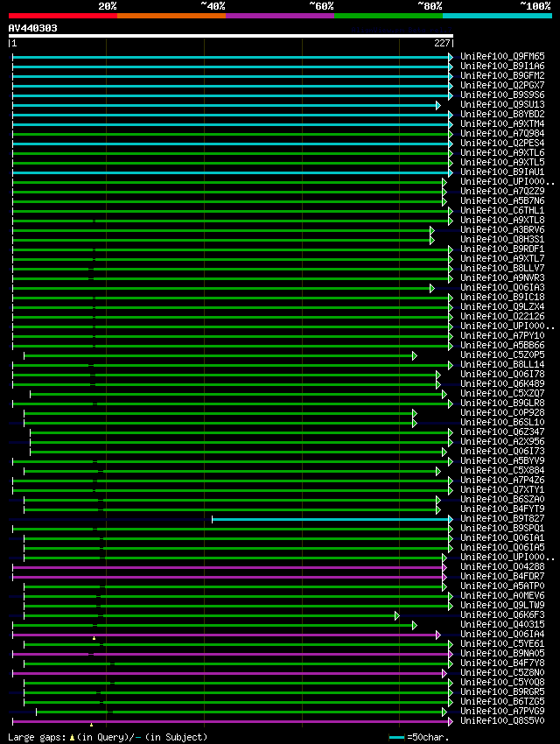Click the yellow gap marker under UniRef100_Q06IA4 bar
Image resolution: width=560 pixels, height=744 pixels.
(94, 639)
